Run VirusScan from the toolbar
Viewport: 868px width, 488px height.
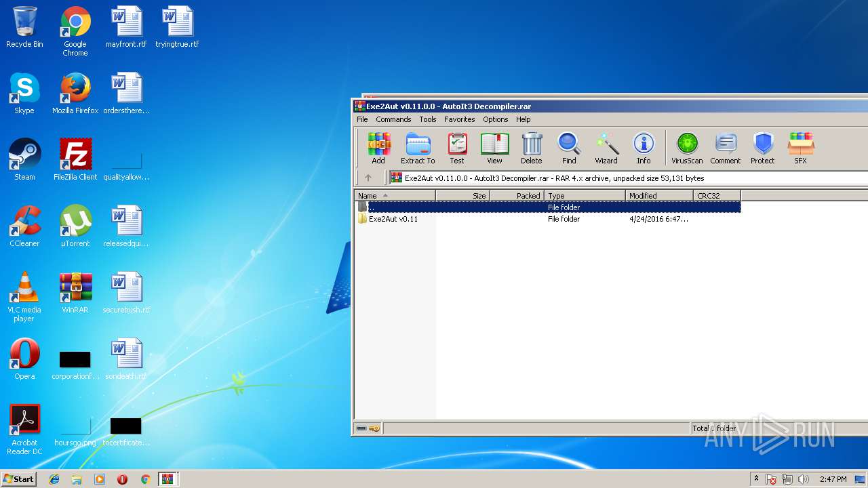pyautogui.click(x=687, y=148)
